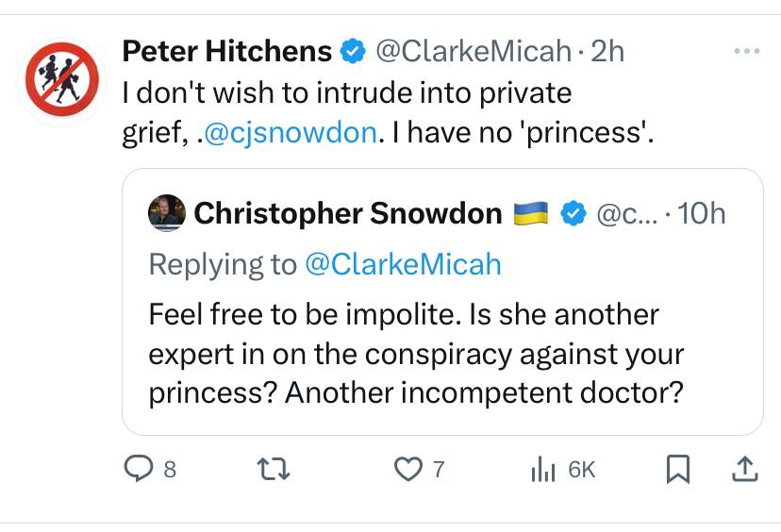The width and height of the screenshot is (781, 532).
Task: Like the tweet with heart icon
Action: (x=407, y=469)
